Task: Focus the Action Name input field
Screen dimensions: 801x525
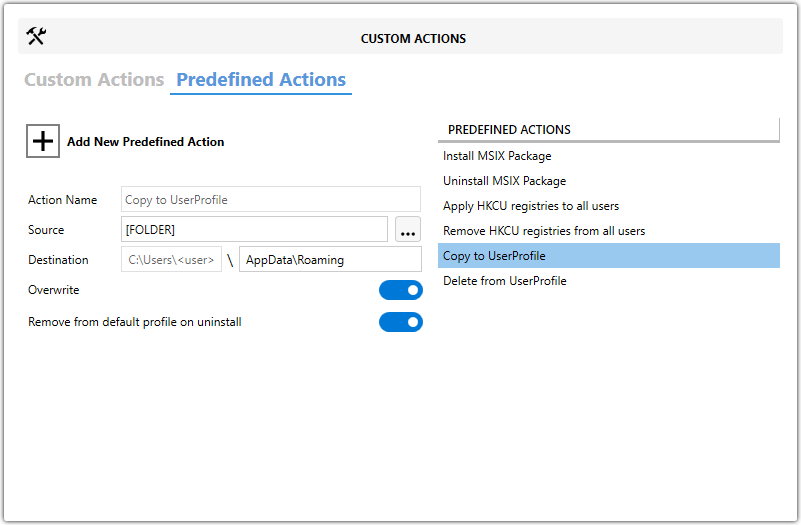Action: [x=271, y=199]
